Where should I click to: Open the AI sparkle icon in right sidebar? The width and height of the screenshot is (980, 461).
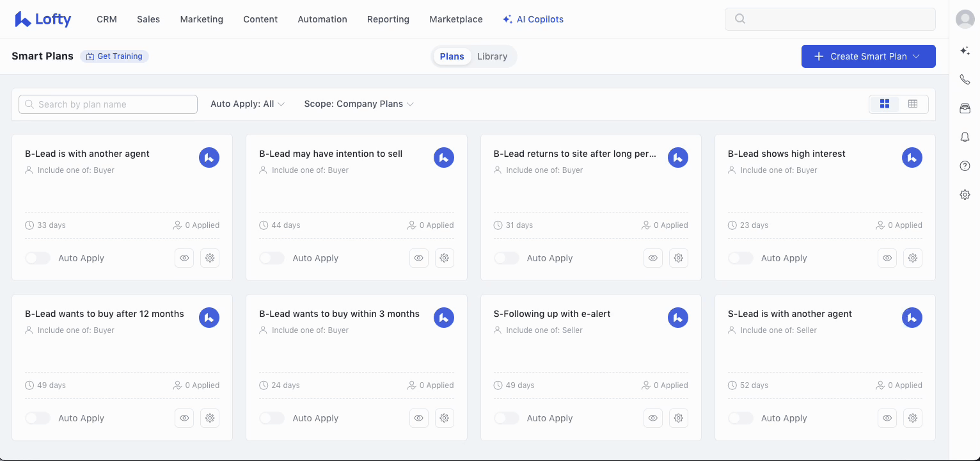965,51
